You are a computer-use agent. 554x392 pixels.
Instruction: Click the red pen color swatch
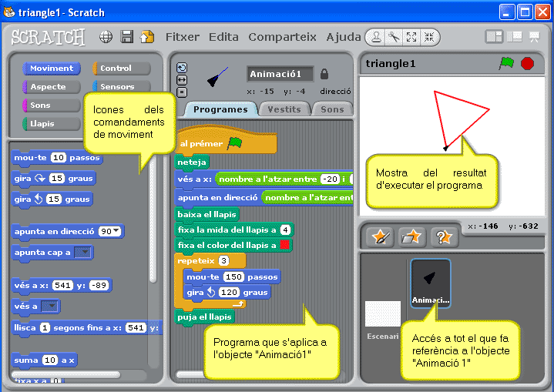point(284,245)
